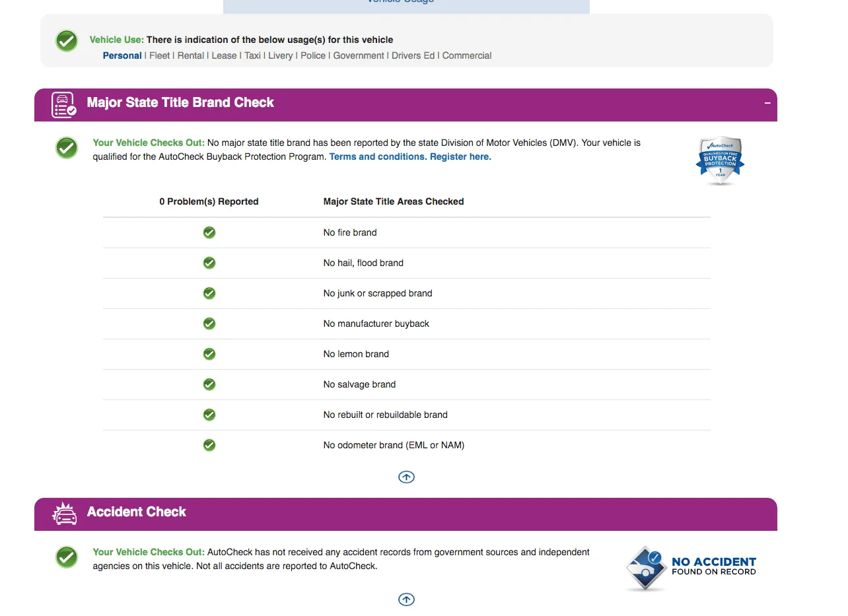This screenshot has height=616, width=848.
Task: Select the Lease vehicle use label
Action: pyautogui.click(x=224, y=55)
